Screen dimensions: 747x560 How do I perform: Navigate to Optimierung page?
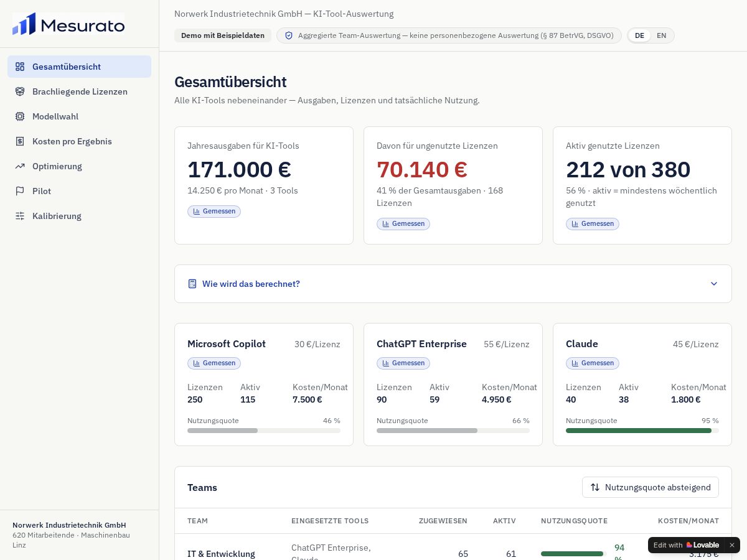pos(79,166)
